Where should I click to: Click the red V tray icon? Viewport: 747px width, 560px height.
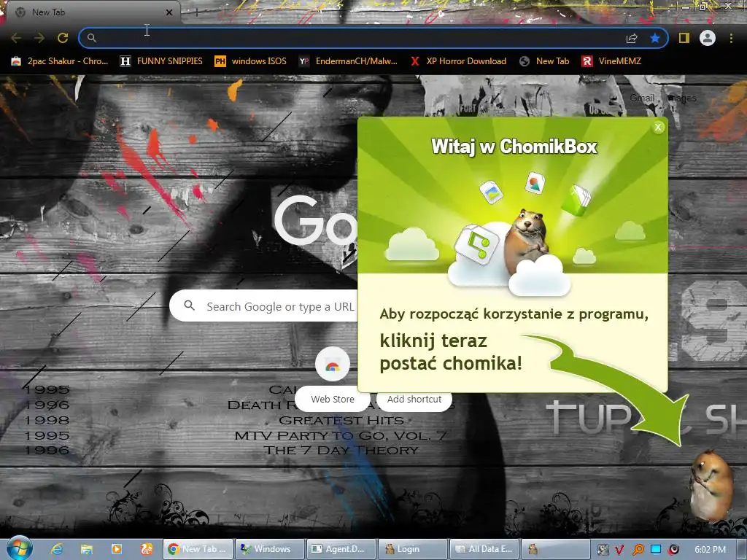(x=619, y=550)
